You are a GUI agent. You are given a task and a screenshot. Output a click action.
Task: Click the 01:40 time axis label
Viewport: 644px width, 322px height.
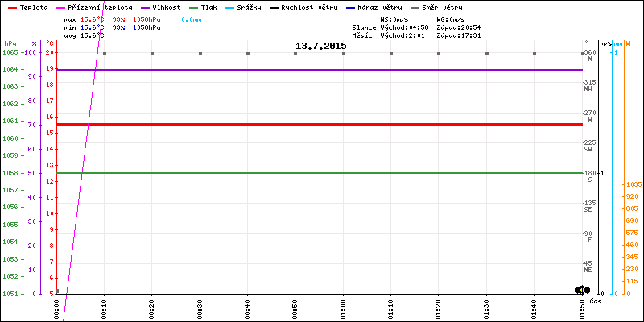534,308
